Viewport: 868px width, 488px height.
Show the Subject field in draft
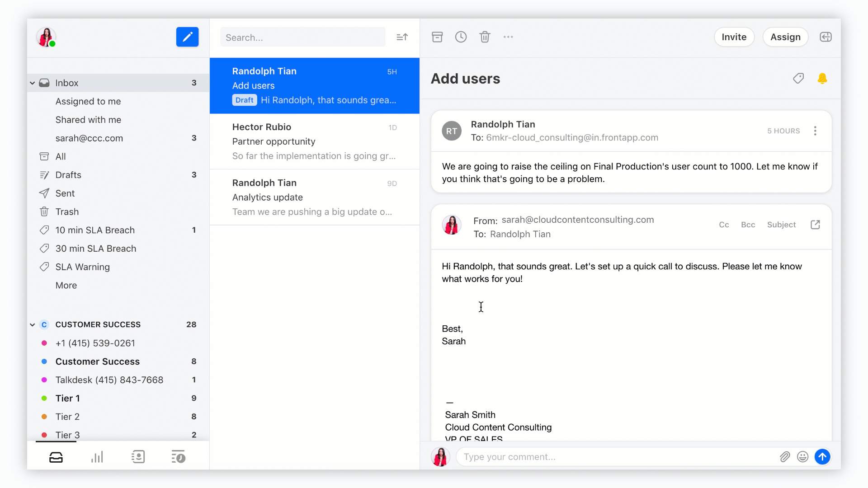coord(781,225)
